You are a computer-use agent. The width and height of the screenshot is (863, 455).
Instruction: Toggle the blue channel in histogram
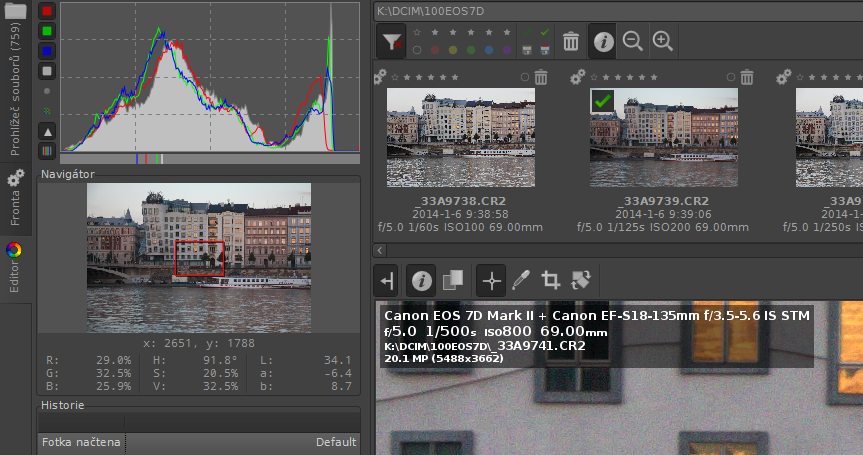coord(47,51)
